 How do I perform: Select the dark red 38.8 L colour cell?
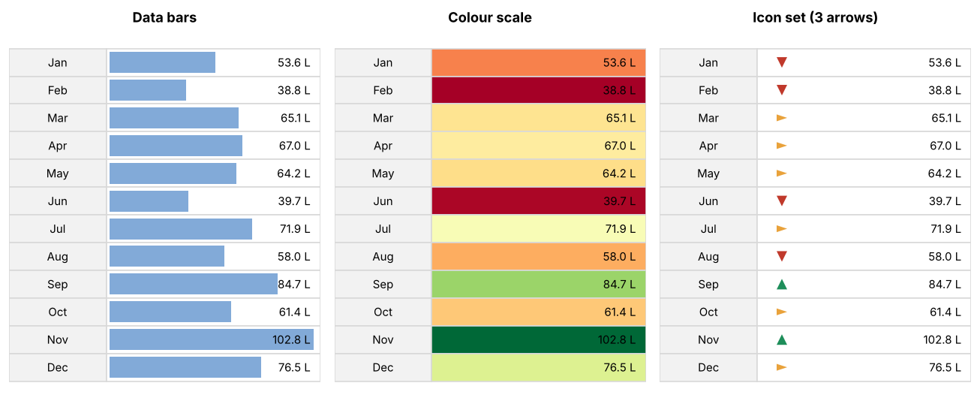pos(539,90)
